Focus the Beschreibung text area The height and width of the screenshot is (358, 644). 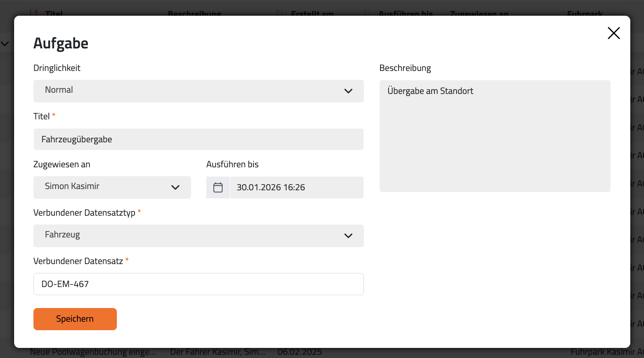[494, 136]
